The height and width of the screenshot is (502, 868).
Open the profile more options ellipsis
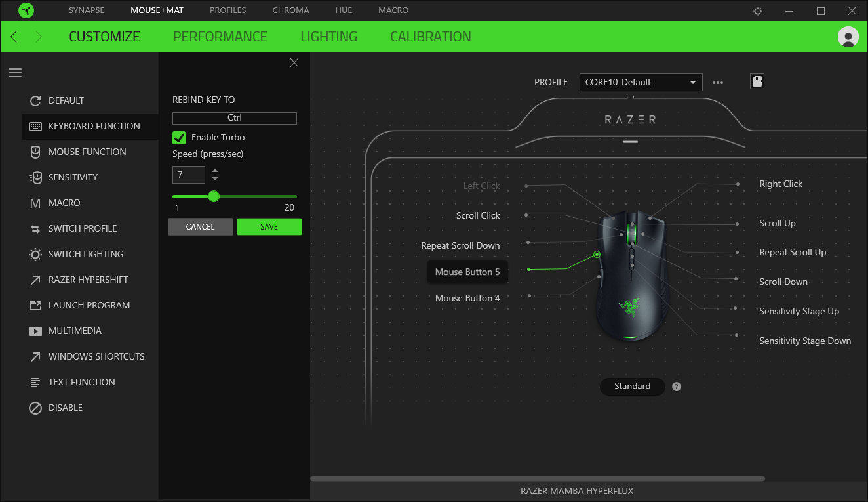[718, 83]
